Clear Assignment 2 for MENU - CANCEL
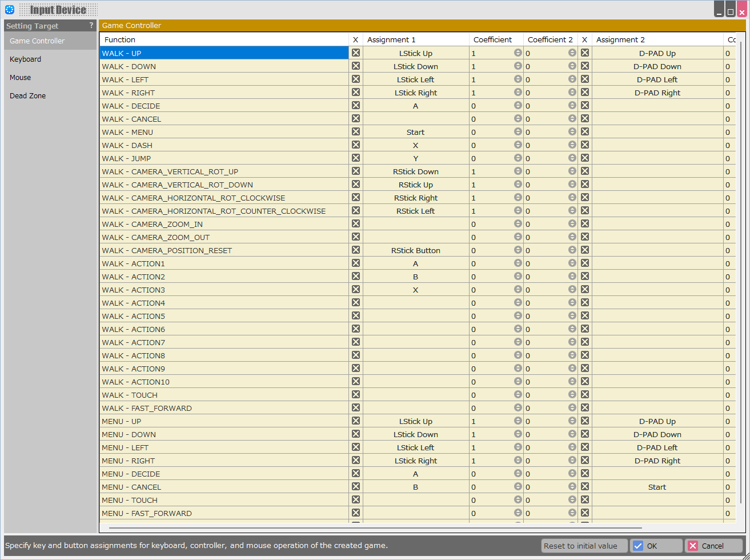Viewport: 750px width, 560px height. (x=585, y=486)
